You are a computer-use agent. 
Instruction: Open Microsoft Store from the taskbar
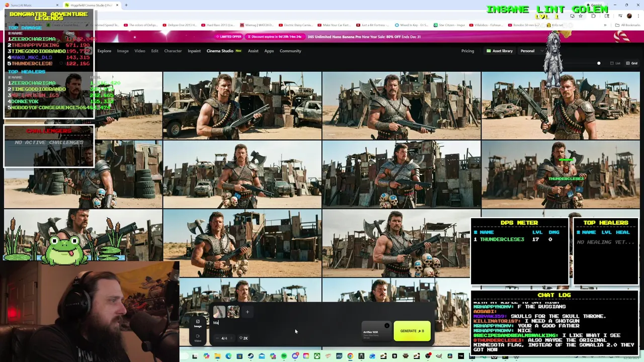pyautogui.click(x=239, y=356)
